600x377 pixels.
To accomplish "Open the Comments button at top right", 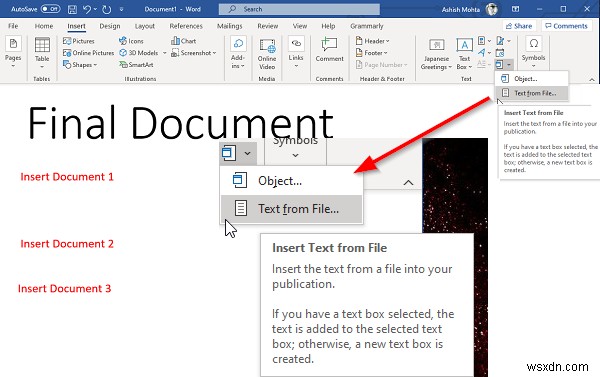I will click(566, 26).
